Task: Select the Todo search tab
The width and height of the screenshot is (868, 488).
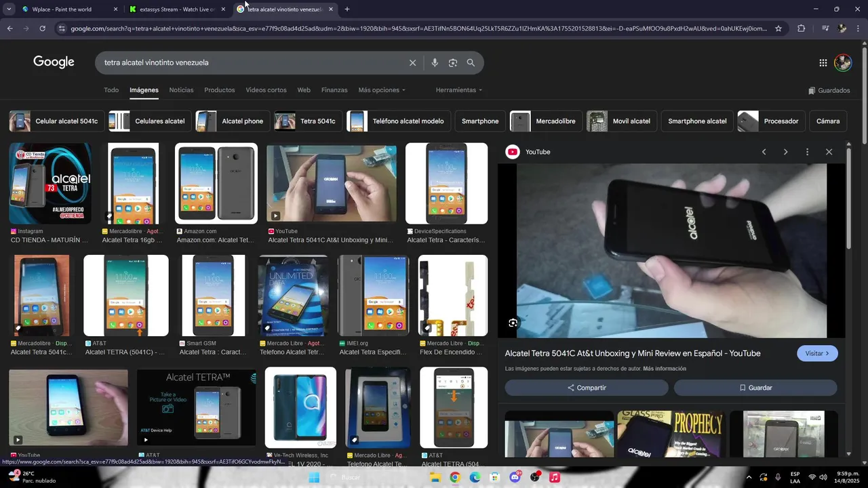Action: point(111,90)
